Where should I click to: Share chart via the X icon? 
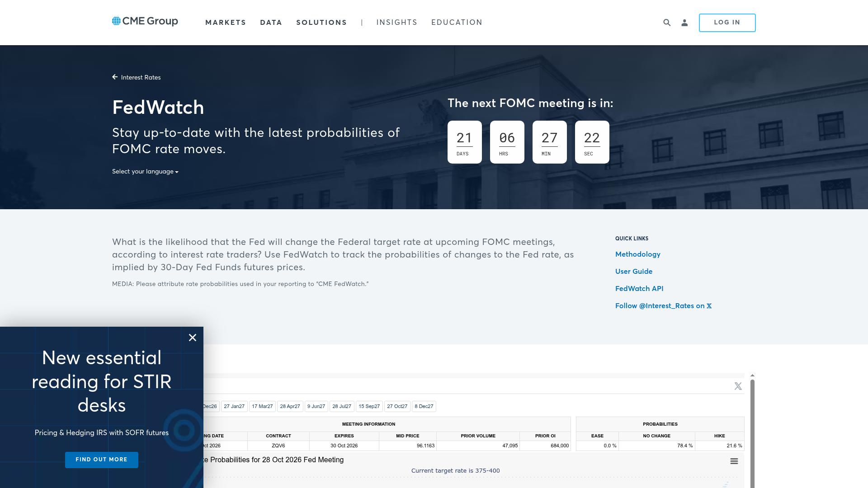(x=738, y=386)
